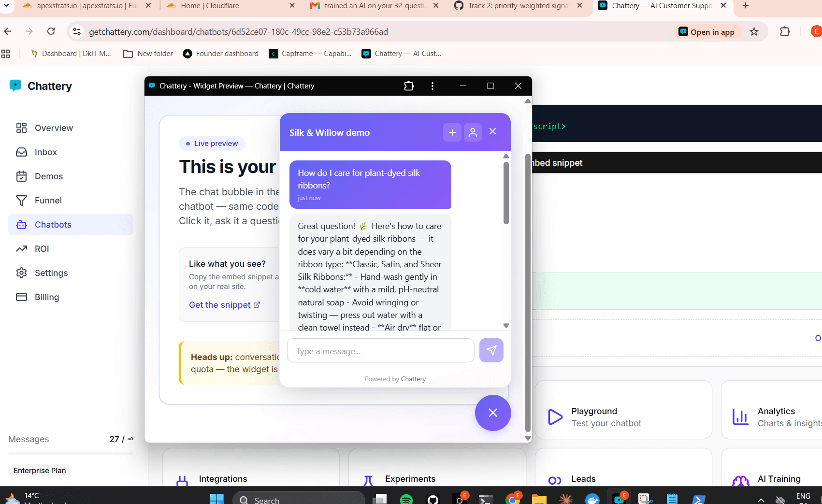Click the Enterprise Plan badge

(40, 471)
